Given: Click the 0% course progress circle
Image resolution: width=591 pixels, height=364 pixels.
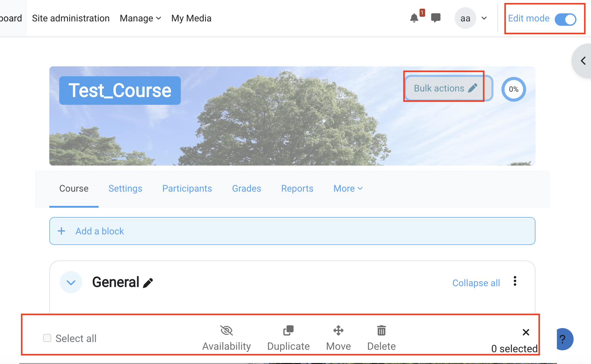Looking at the screenshot, I should coord(513,89).
